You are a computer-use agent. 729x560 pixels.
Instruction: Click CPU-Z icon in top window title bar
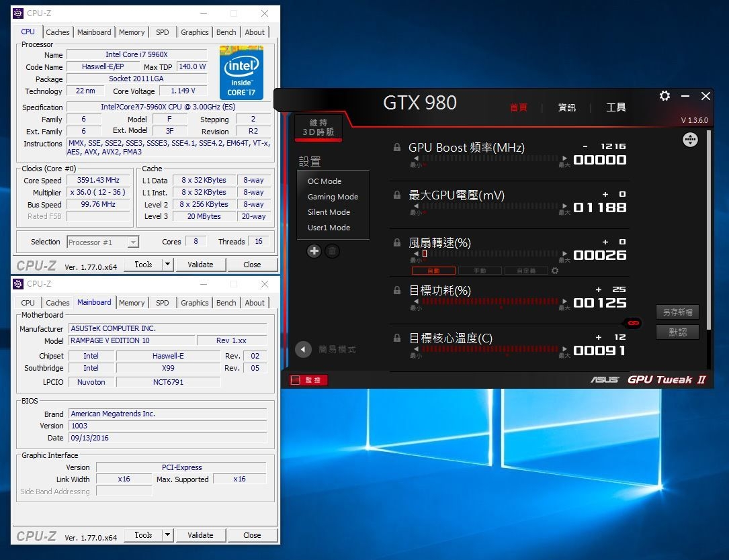(18, 13)
